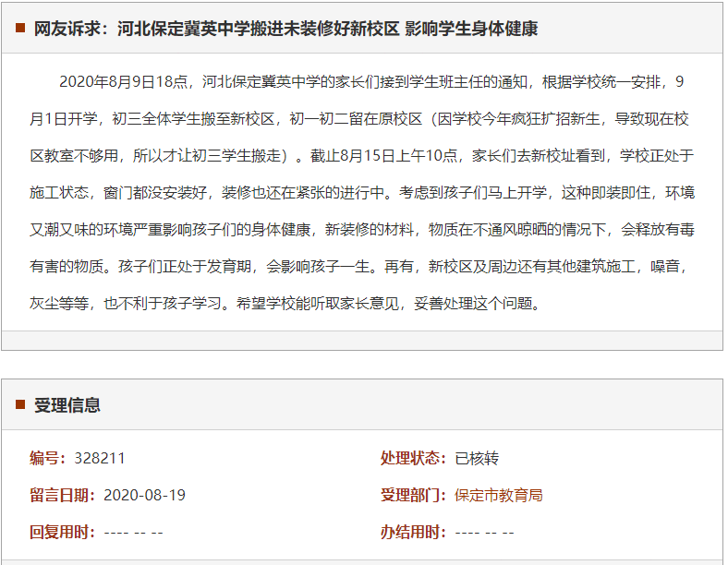Viewport: 728px width, 565px height.
Task: Click the gray footer strip below the complaint text
Action: click(x=361, y=340)
